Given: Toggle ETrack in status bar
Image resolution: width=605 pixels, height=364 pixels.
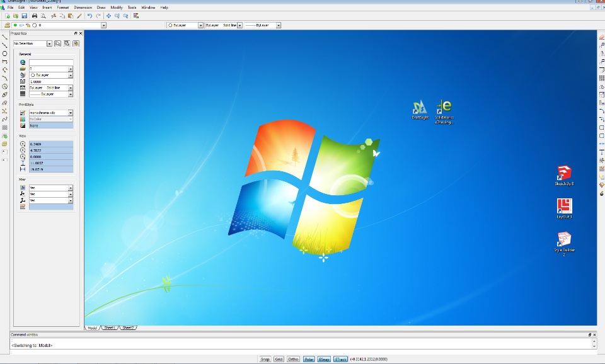Looking at the screenshot, I should (x=340, y=359).
